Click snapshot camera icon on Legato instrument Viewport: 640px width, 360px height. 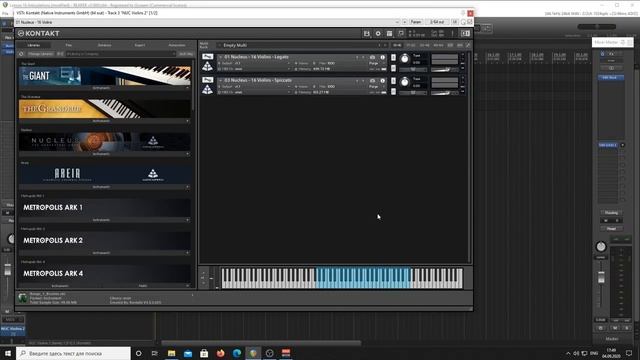point(372,58)
